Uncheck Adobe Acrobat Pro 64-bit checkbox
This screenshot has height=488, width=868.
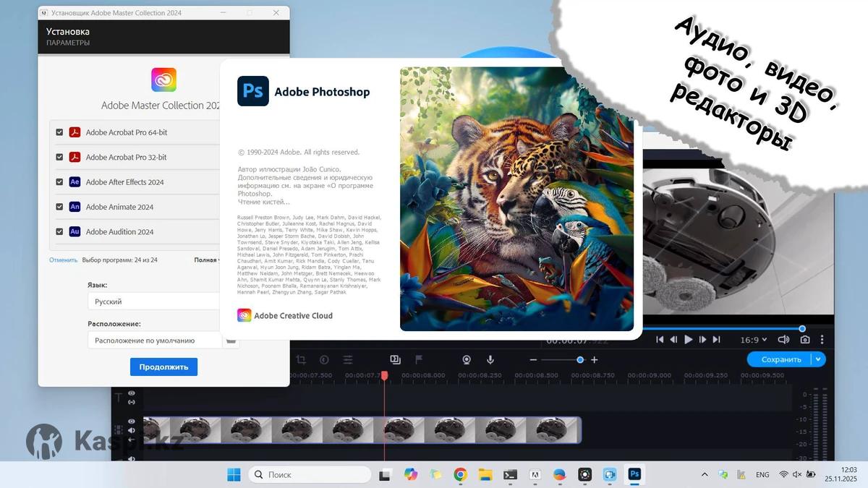coord(60,132)
